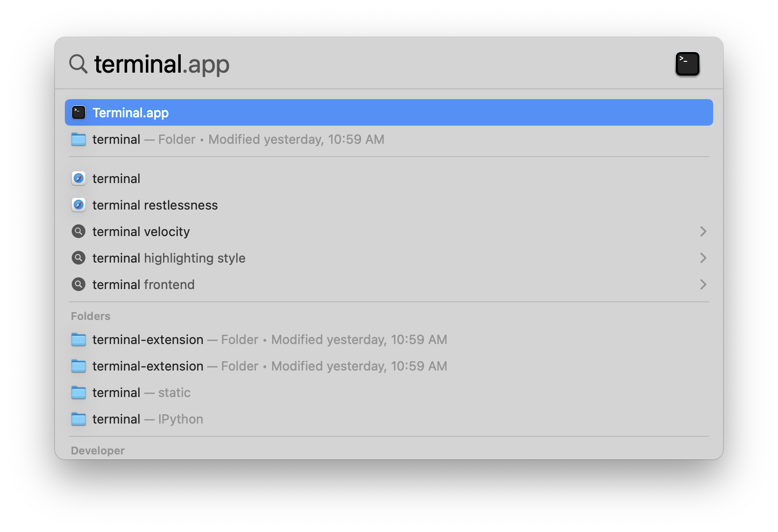Viewport: 778px width, 532px height.
Task: Click the search icon next to 'terminal highlighting style'
Action: 79,258
